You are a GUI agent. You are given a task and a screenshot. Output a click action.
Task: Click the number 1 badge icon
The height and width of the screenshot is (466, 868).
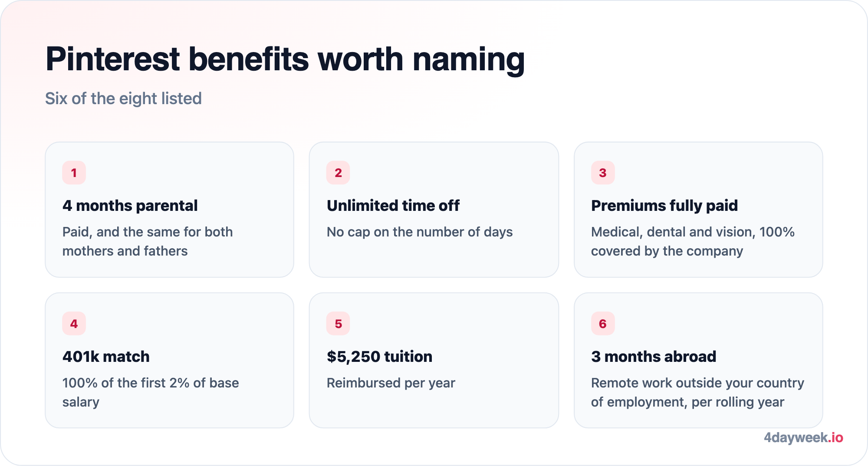(74, 173)
